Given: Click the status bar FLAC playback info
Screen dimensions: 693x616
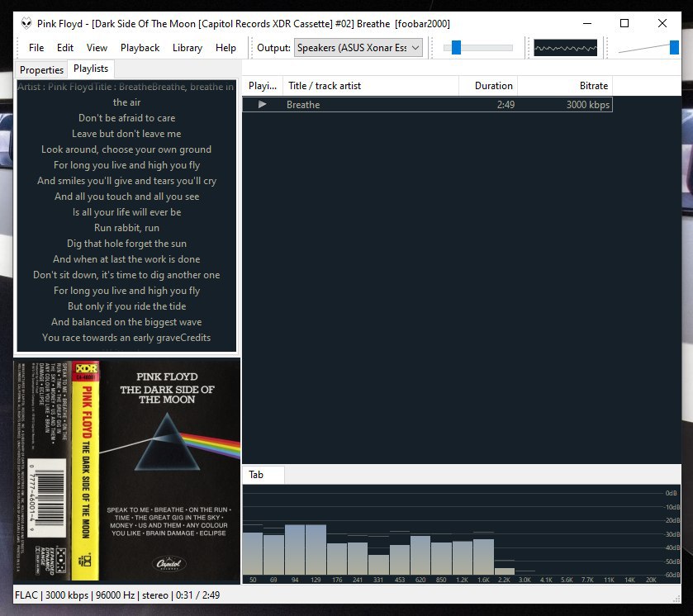Looking at the screenshot, I should 117,595.
